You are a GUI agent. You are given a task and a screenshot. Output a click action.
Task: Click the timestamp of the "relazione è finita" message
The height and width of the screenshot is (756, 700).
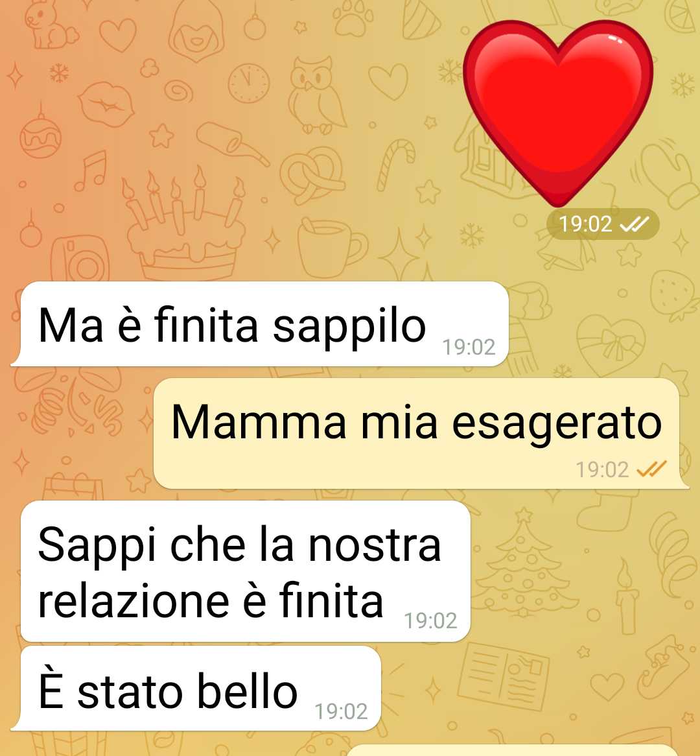pos(430,620)
